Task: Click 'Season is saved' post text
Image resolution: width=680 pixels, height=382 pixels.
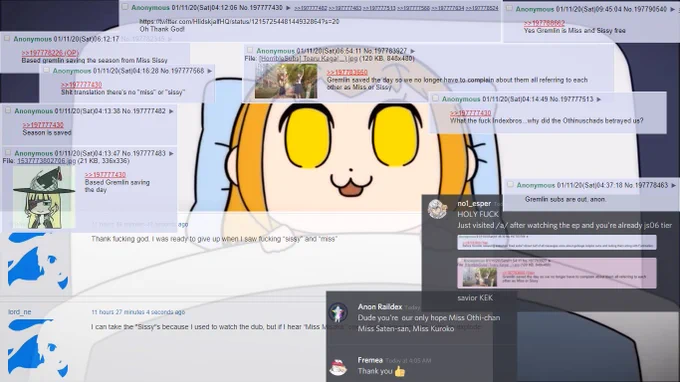Action: (x=47, y=133)
